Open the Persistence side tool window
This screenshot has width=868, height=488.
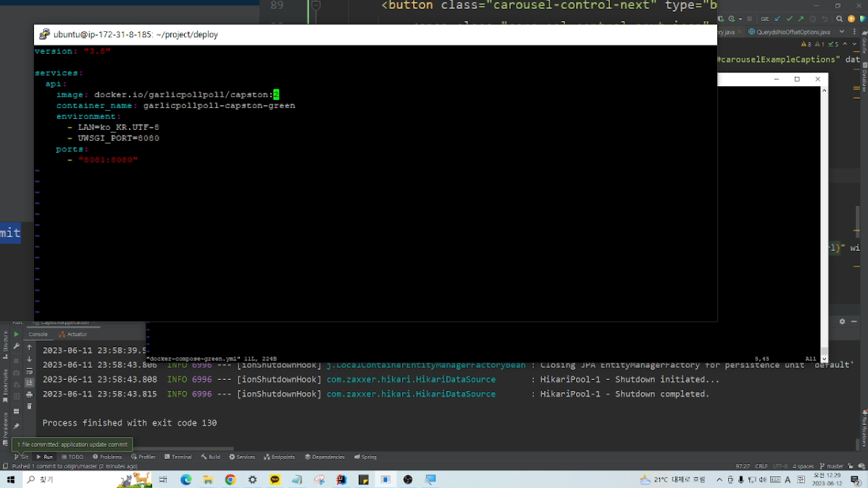6,429
